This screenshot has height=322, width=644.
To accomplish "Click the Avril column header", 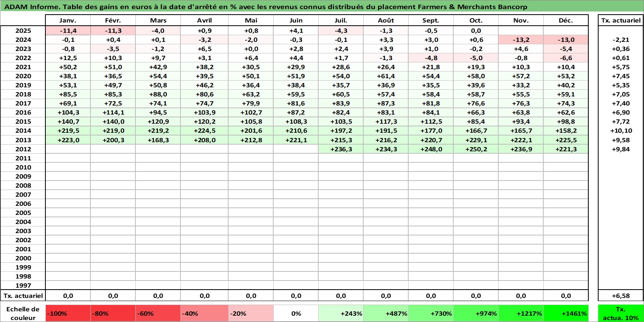I will tap(205, 20).
